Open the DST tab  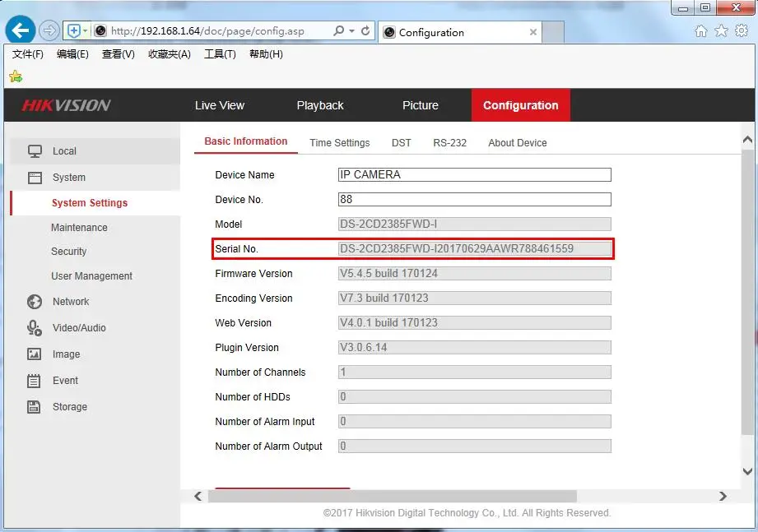402,143
